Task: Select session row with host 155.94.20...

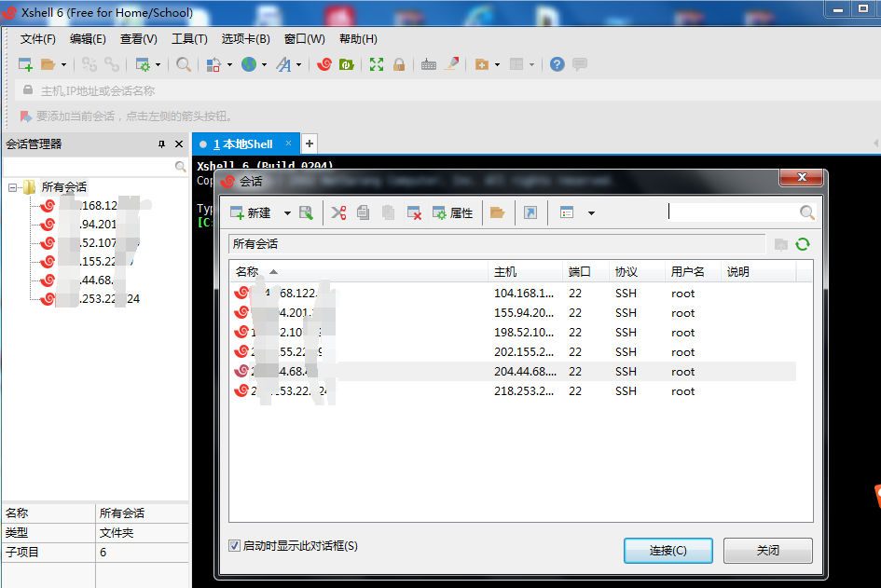Action: (x=513, y=313)
